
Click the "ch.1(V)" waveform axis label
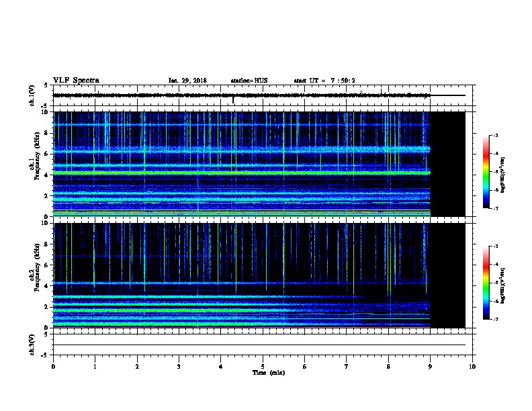coord(32,95)
